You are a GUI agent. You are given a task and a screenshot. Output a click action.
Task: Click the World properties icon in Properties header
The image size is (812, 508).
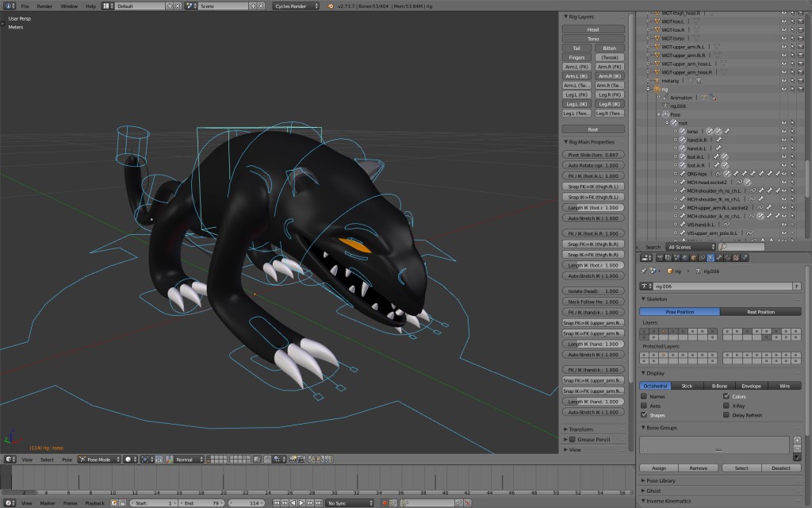pyautogui.click(x=684, y=257)
